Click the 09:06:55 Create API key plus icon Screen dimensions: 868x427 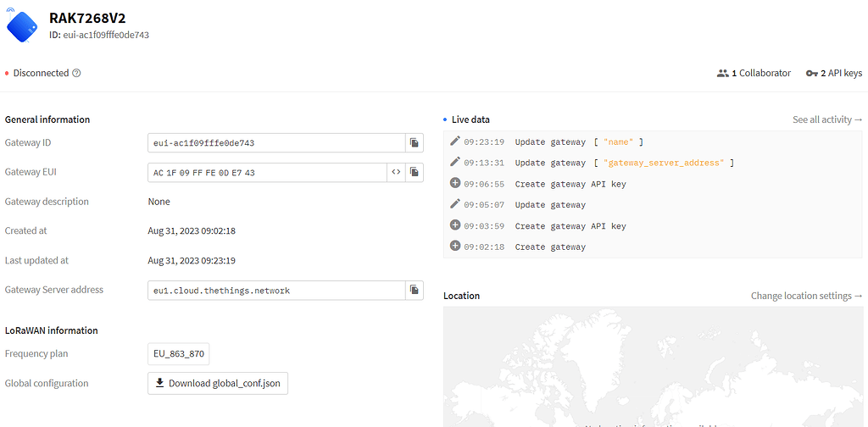455,184
